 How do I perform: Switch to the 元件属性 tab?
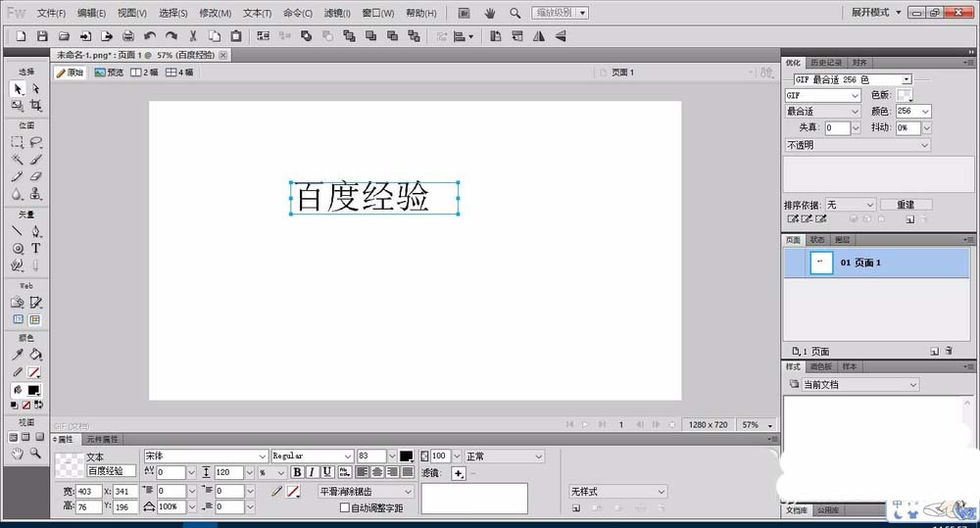tap(102, 439)
